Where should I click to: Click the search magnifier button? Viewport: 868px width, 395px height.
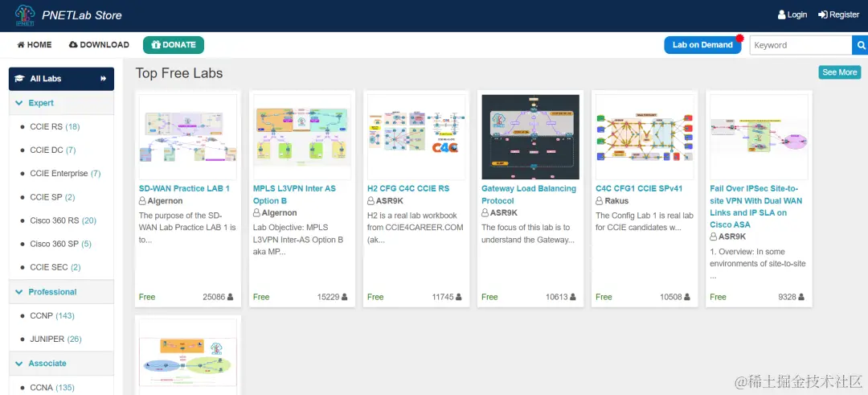[860, 45]
